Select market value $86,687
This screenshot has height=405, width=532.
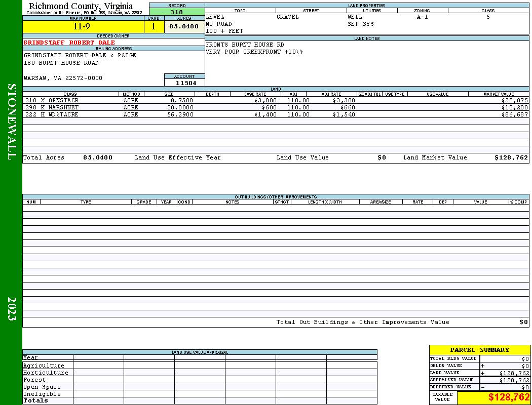click(x=515, y=115)
